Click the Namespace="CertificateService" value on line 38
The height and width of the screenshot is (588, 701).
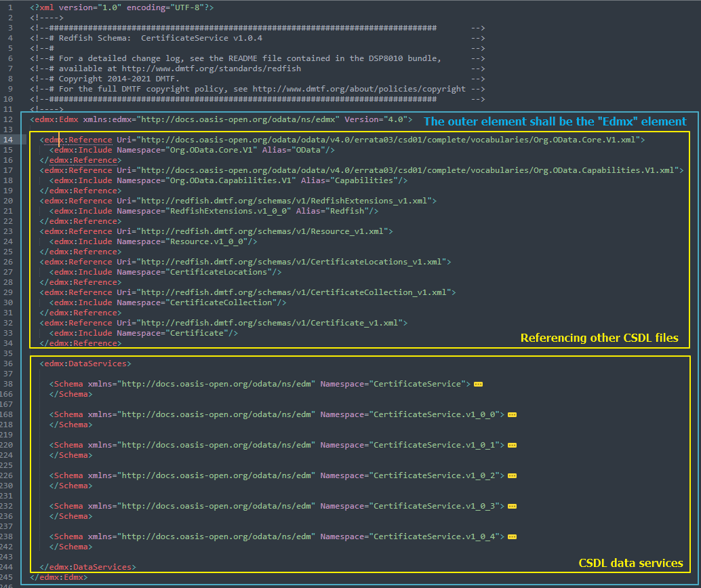tap(393, 384)
